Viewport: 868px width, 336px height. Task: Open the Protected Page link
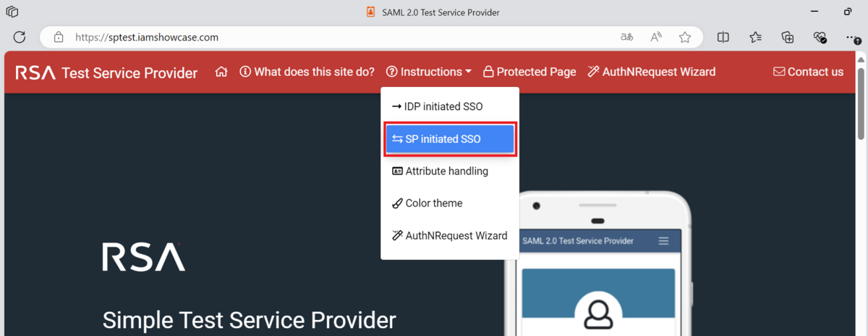tap(529, 72)
